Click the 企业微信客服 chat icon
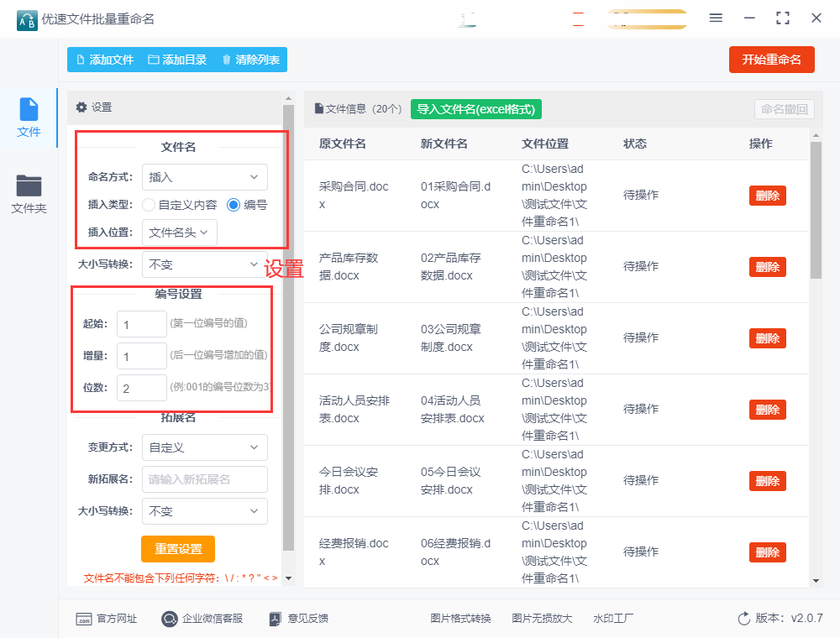 click(170, 620)
